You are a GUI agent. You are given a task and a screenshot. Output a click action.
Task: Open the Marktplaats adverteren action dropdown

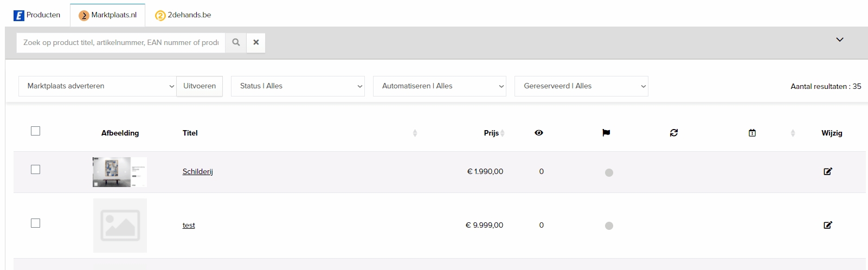pyautogui.click(x=98, y=86)
